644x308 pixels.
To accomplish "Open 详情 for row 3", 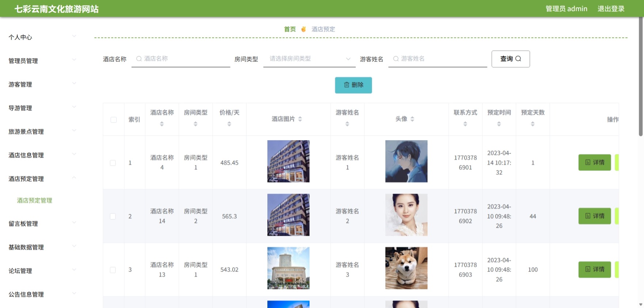I will point(595,269).
